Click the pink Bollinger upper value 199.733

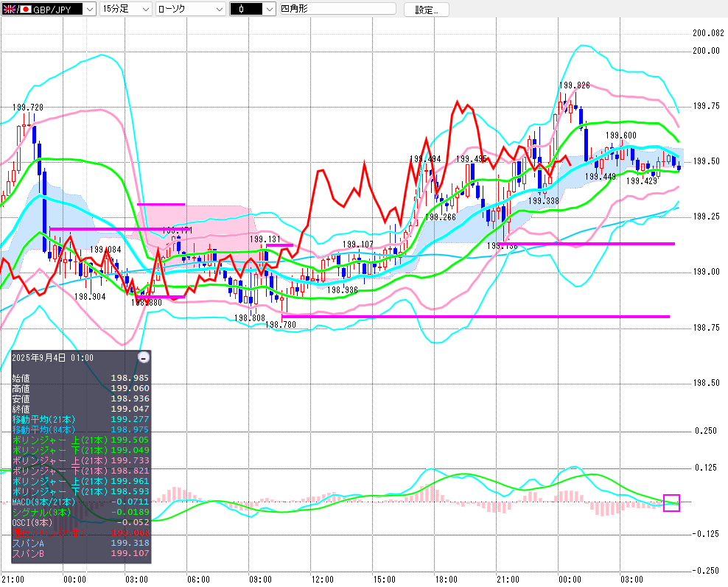click(130, 460)
